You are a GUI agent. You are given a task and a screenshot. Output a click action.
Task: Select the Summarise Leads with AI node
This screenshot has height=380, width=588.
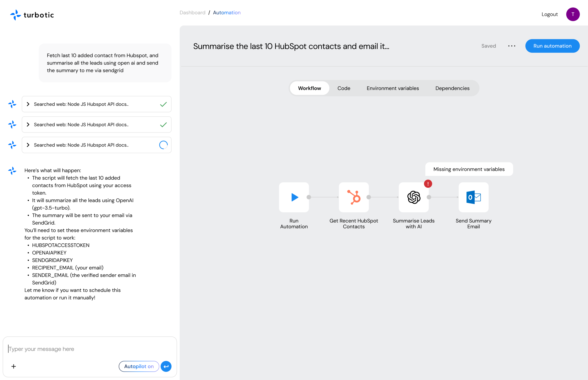(x=413, y=197)
